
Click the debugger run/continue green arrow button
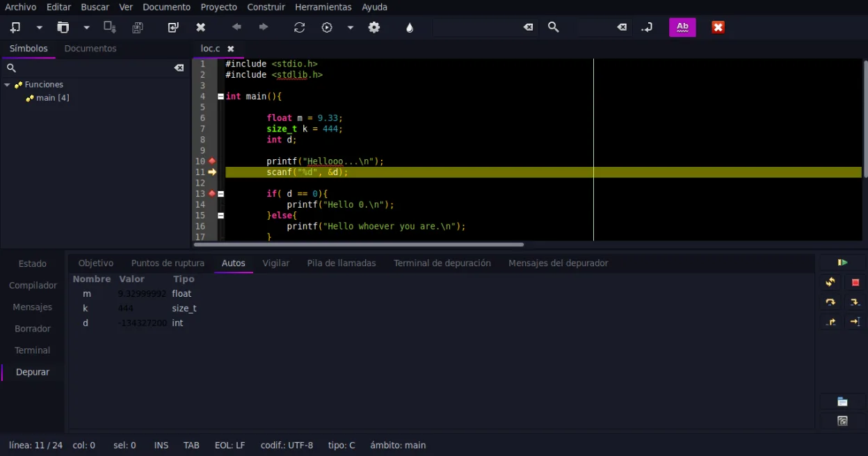coord(842,263)
